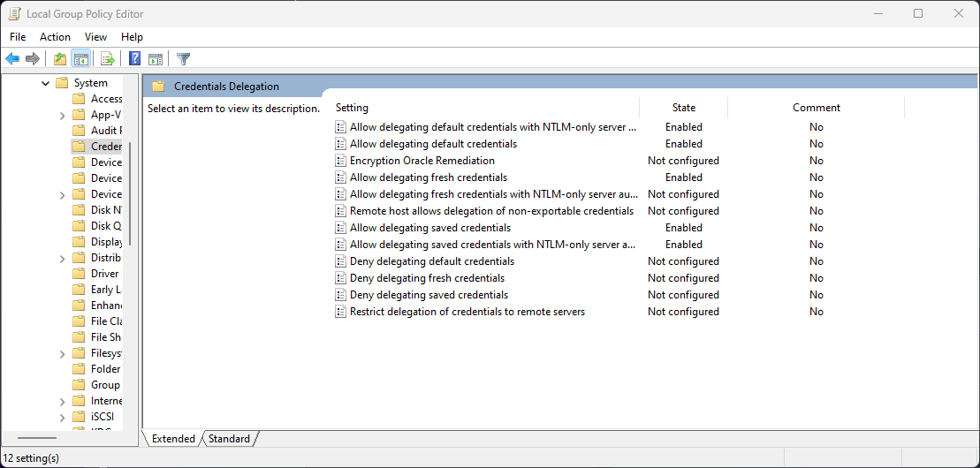The image size is (980, 468).
Task: Sort by the State column header
Action: tap(684, 108)
